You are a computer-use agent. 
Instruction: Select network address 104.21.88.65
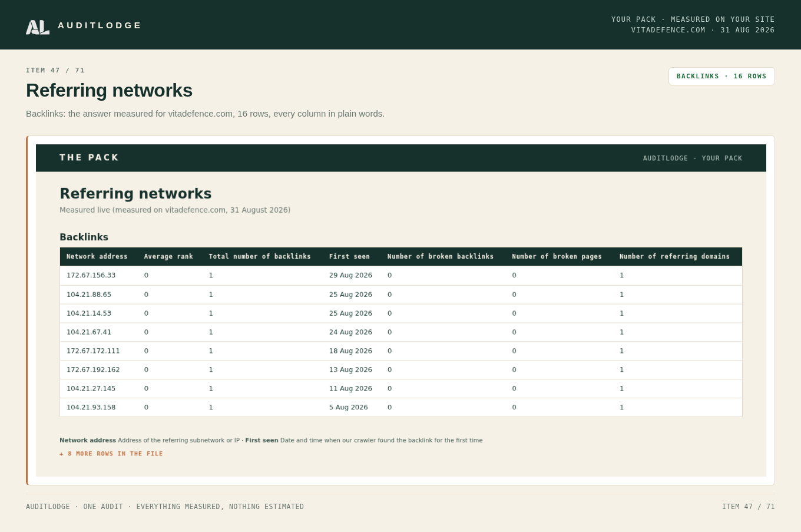tap(89, 295)
